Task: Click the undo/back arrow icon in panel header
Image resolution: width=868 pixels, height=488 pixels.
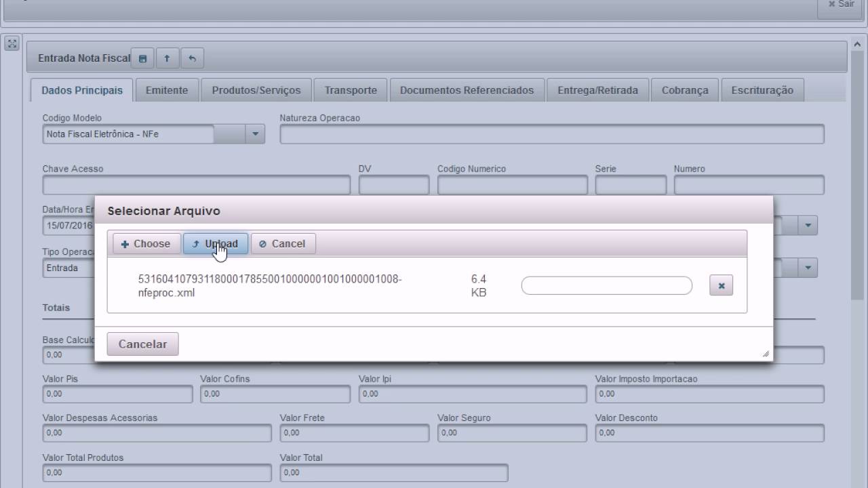Action: [192, 58]
